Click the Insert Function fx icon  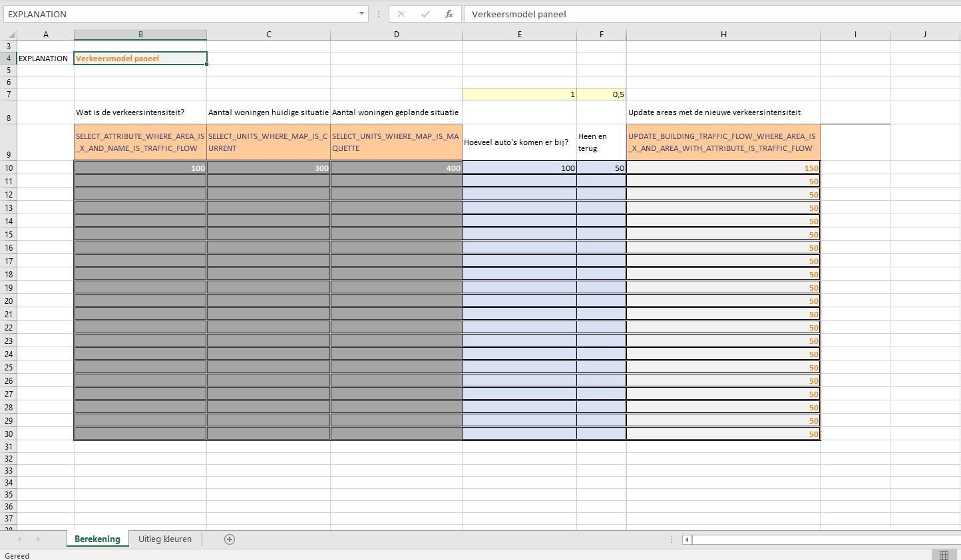[449, 14]
